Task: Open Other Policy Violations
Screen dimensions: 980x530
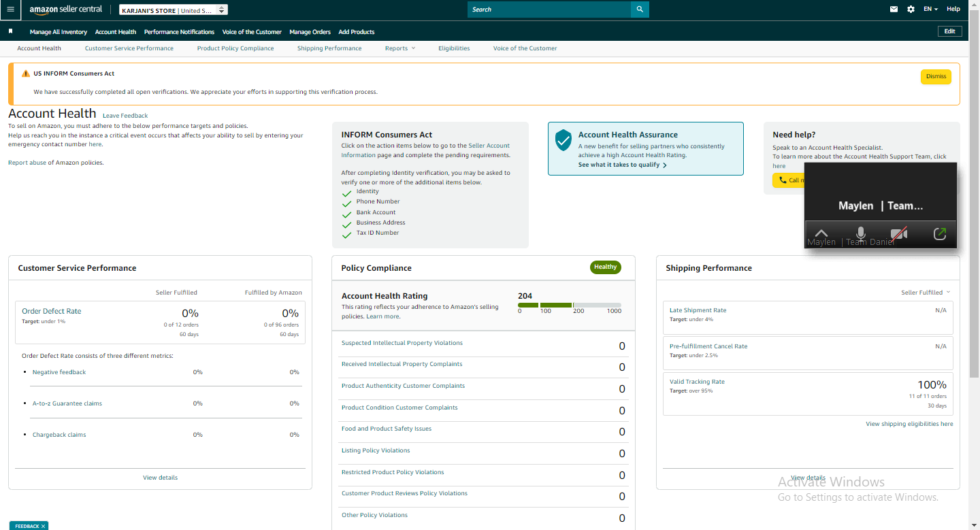Action: click(374, 515)
